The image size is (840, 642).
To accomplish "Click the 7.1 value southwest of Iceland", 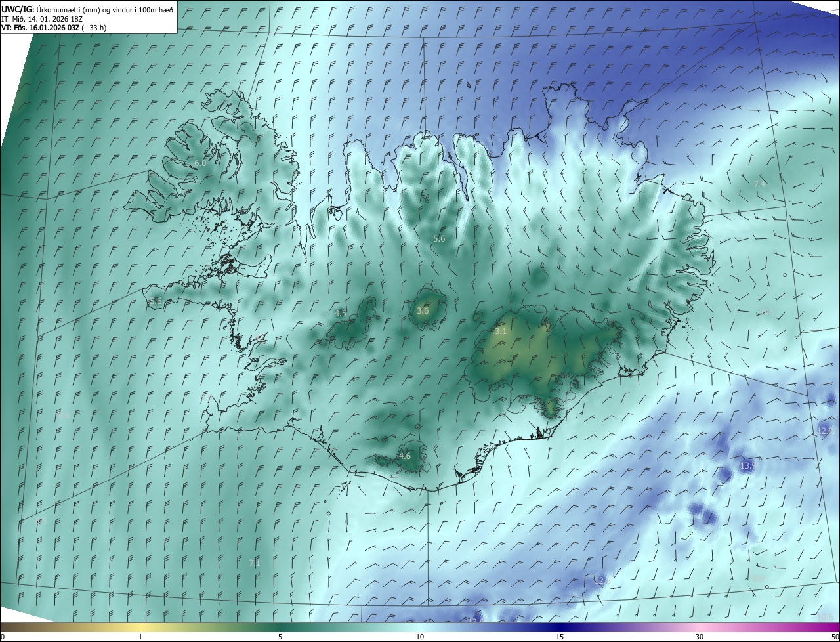I will point(255,563).
